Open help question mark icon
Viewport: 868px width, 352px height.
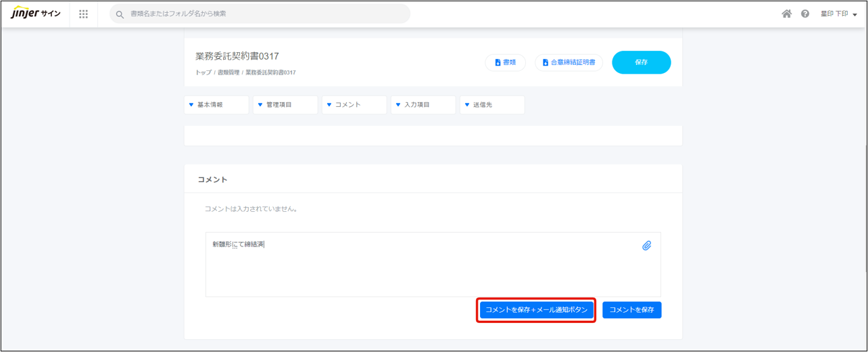pos(805,14)
